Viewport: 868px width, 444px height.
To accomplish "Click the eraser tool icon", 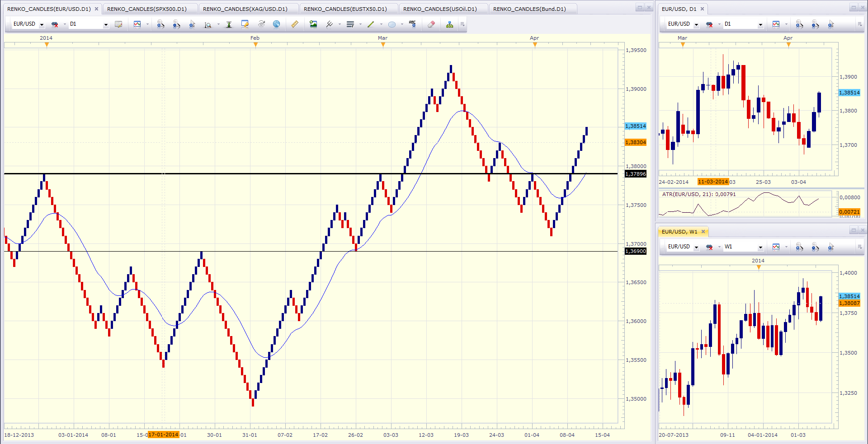I will [431, 24].
